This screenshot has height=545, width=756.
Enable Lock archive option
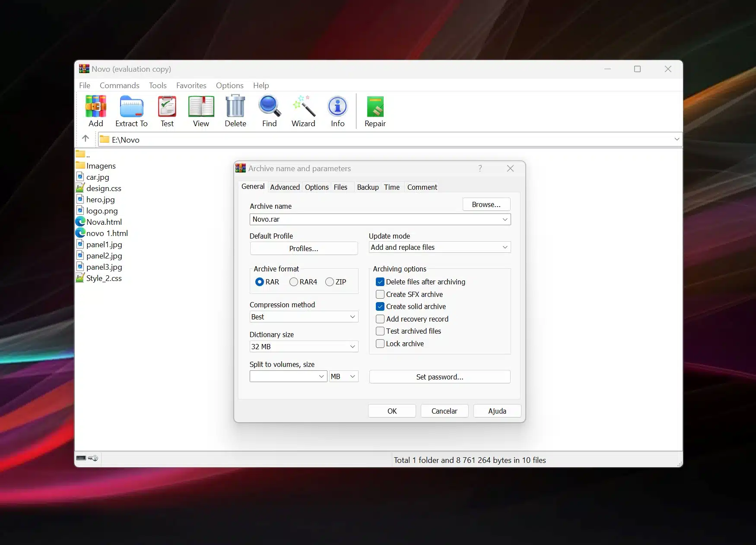(x=380, y=344)
